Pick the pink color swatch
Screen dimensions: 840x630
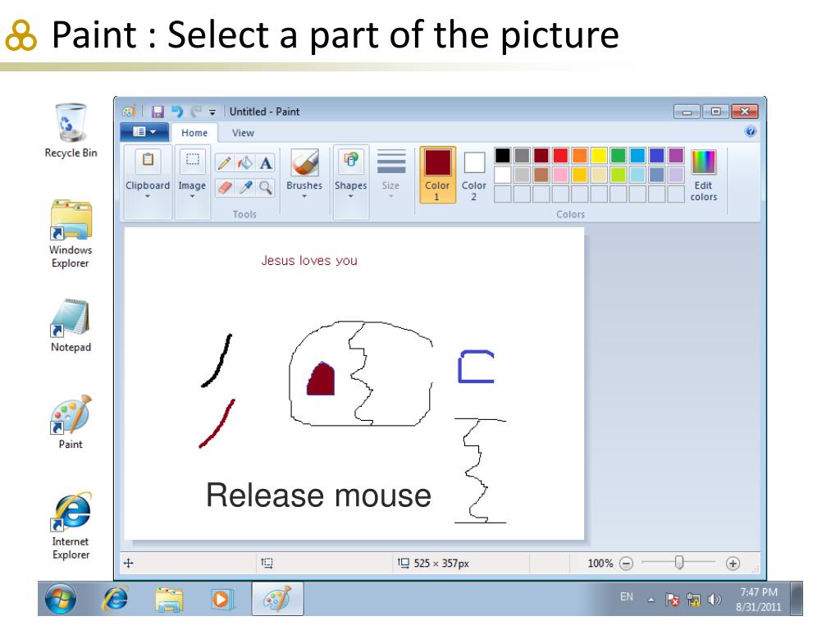coord(560,175)
